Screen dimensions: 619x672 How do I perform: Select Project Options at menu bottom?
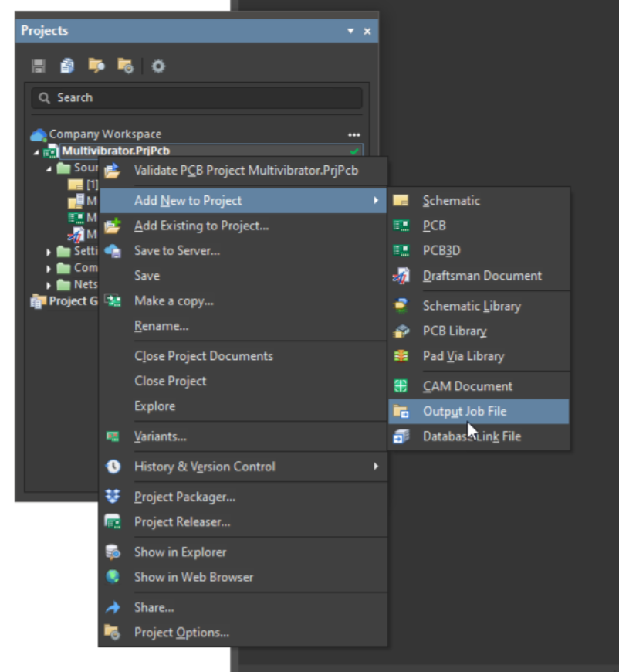click(x=181, y=633)
